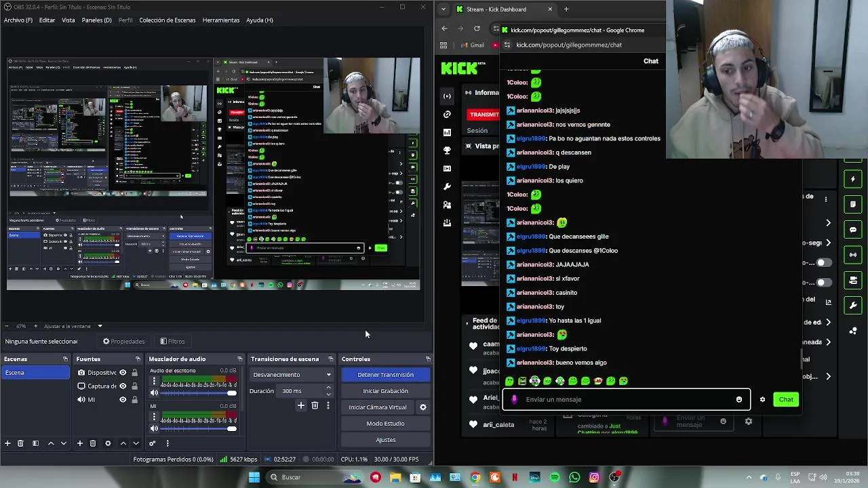Open Kick sidebar community people icon
The width and height of the screenshot is (868, 488).
coord(447,204)
